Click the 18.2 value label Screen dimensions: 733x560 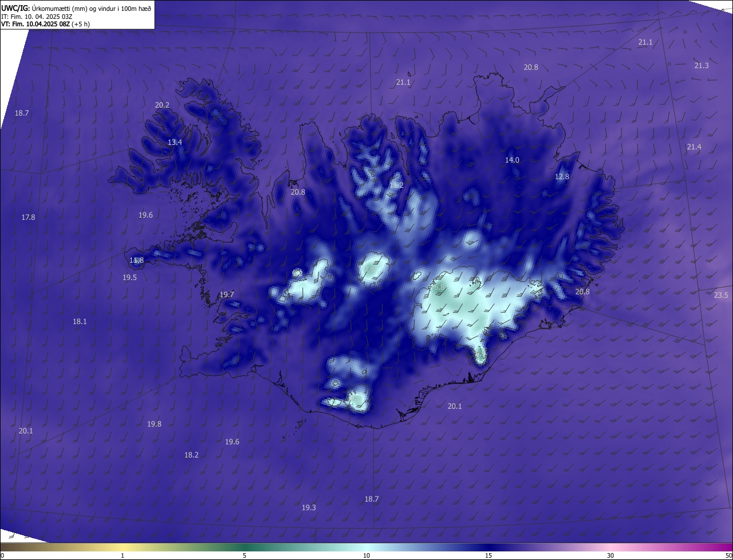pos(191,455)
